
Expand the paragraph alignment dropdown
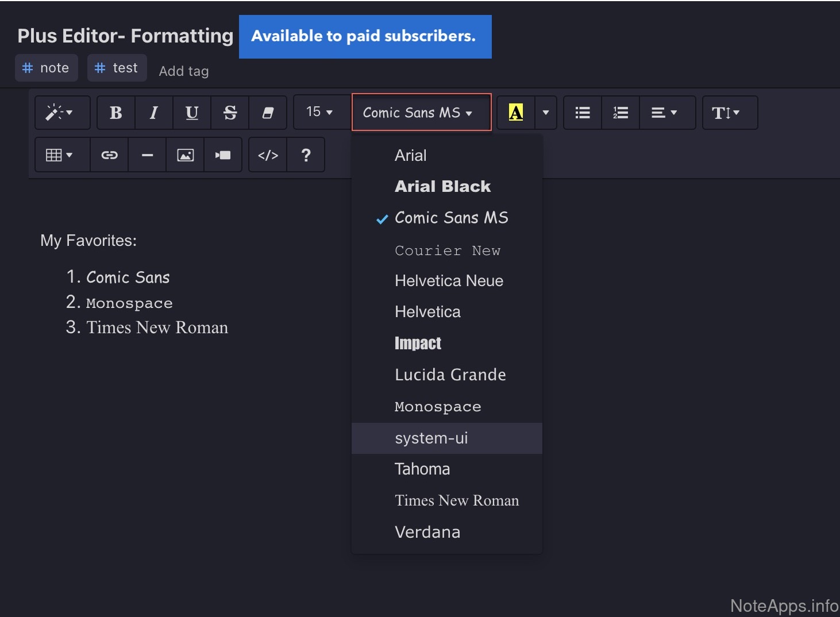coord(664,113)
